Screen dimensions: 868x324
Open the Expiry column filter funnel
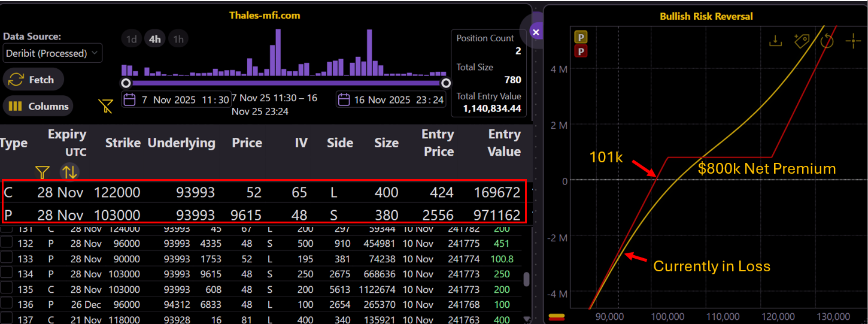[x=42, y=172]
